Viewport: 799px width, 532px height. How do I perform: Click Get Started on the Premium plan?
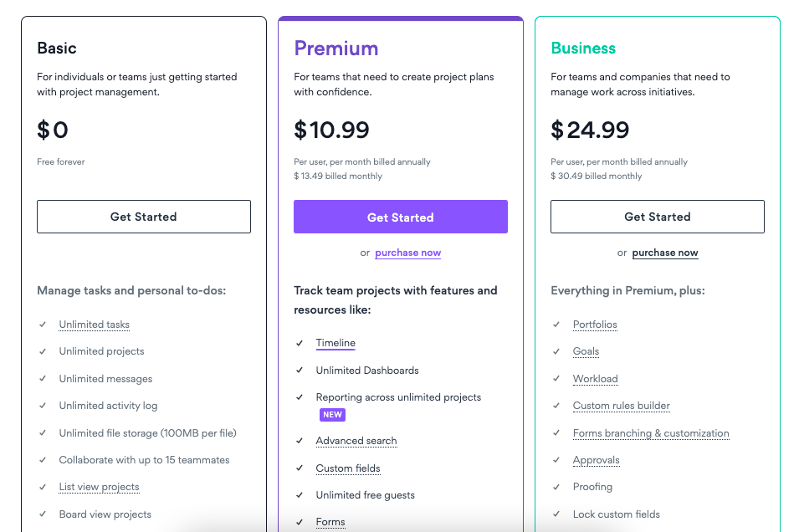click(400, 216)
